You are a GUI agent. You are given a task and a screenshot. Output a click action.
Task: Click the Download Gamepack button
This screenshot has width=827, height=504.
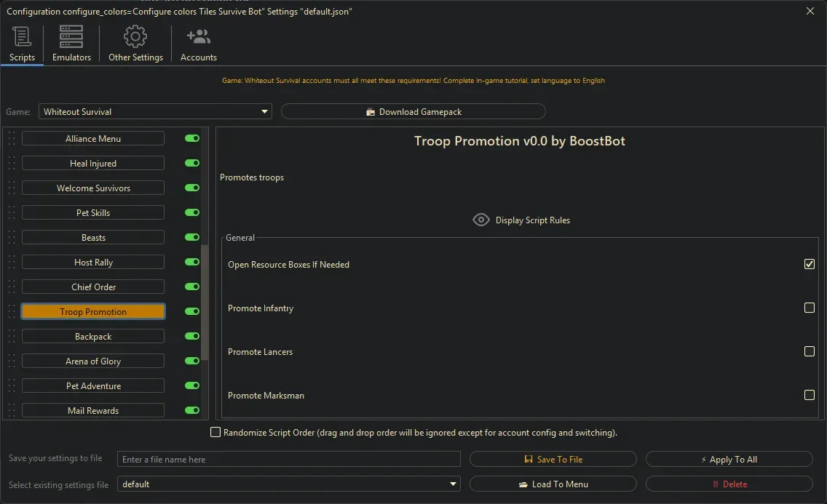click(413, 112)
